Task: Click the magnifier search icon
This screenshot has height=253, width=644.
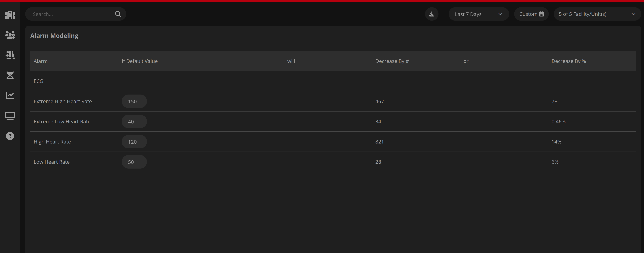Action: coord(118,14)
